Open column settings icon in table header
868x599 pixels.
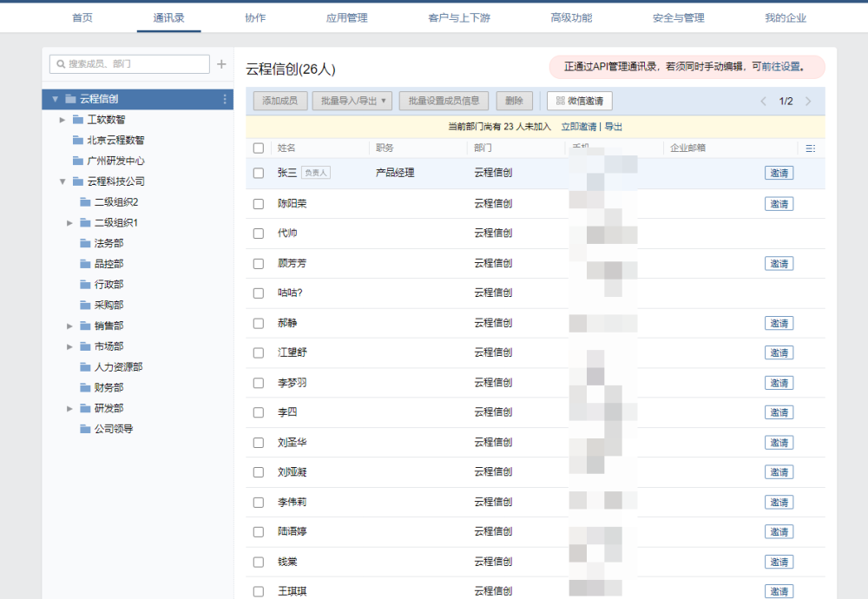coord(811,148)
